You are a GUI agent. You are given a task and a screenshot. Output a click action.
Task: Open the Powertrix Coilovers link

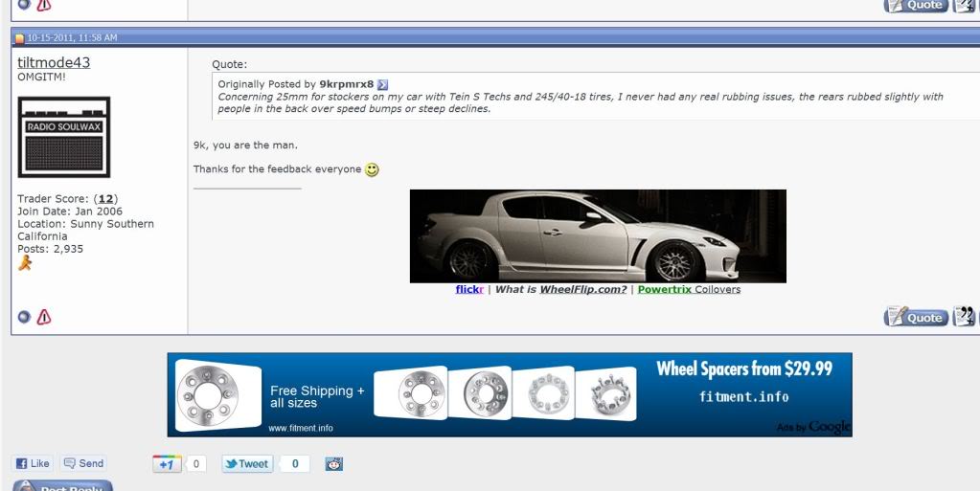[689, 289]
